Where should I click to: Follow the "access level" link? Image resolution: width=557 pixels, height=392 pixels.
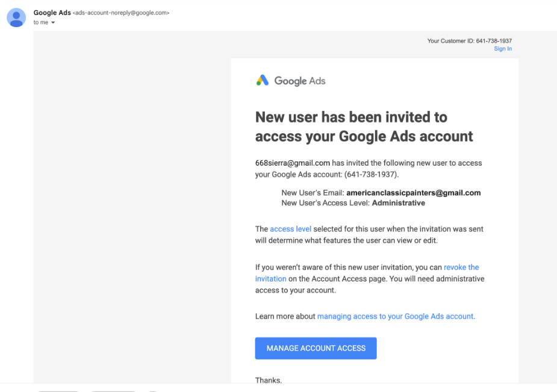290,229
